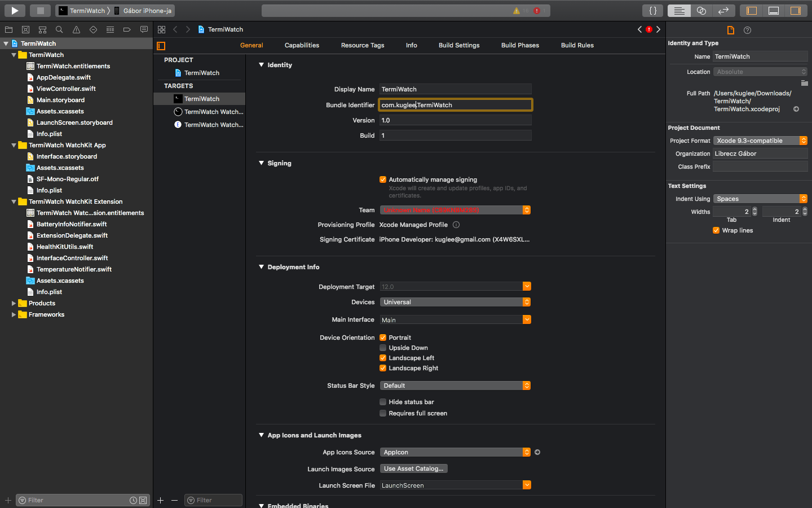Switch to the Standard editor

[x=679, y=10]
